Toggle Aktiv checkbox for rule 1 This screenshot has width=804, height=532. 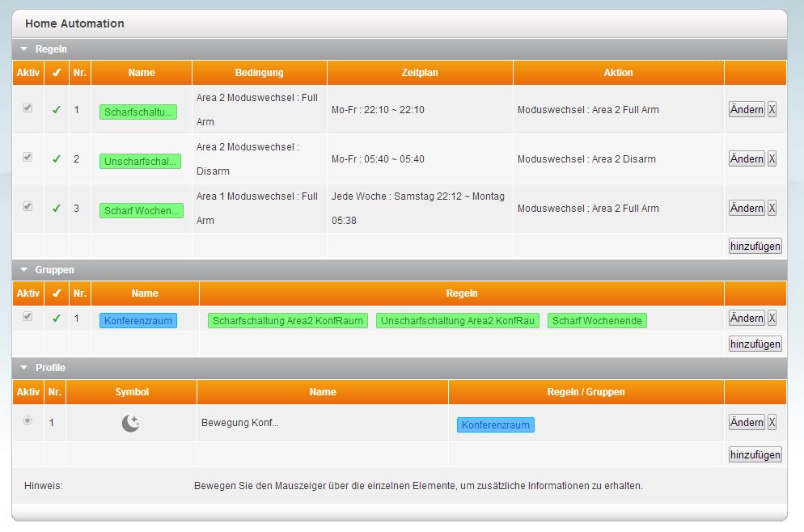point(28,108)
